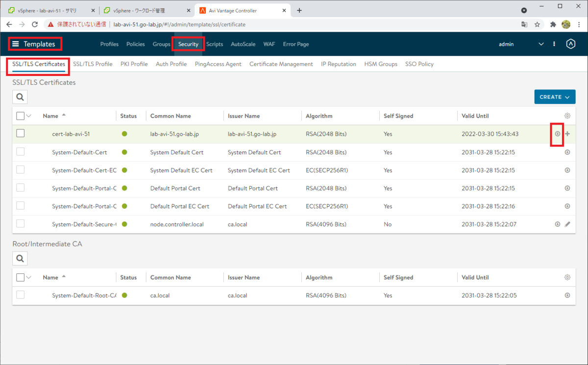This screenshot has height=365, width=588.
Task: Open column settings gear for certificates table
Action: tap(567, 116)
